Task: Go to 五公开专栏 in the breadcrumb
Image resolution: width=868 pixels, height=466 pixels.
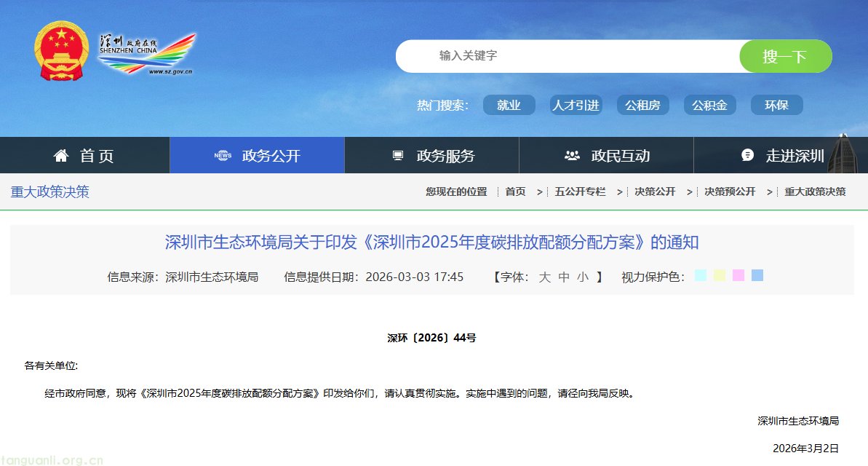Action: (580, 191)
